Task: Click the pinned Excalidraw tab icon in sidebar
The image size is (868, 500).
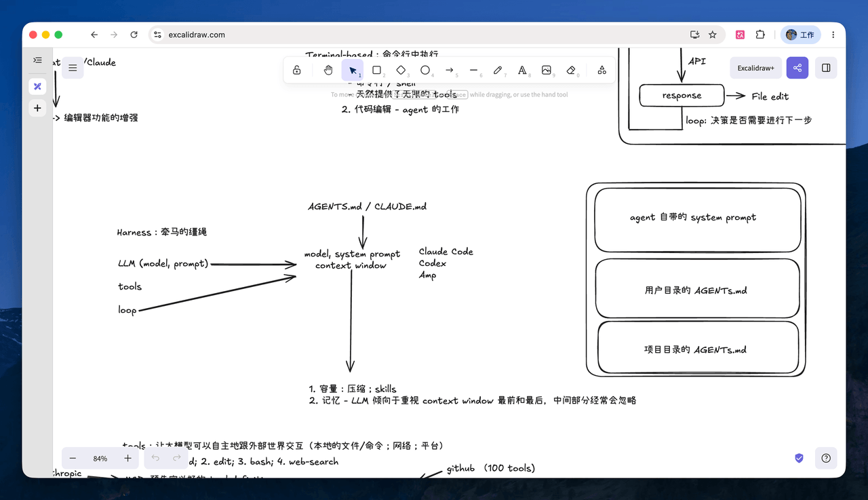Action: (37, 86)
